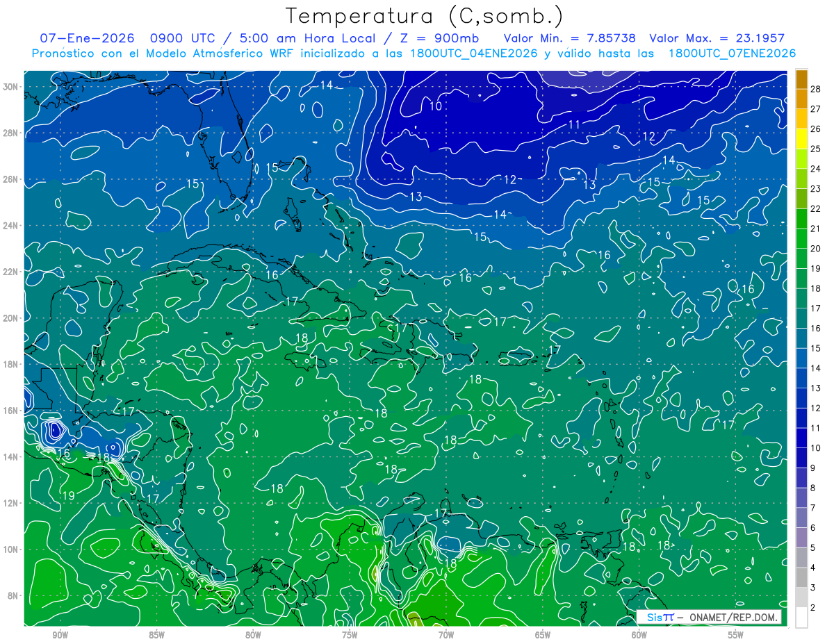This screenshot has width=834, height=644.
Task: Pick the purple swatch beside legend value 5
Action: click(x=802, y=538)
